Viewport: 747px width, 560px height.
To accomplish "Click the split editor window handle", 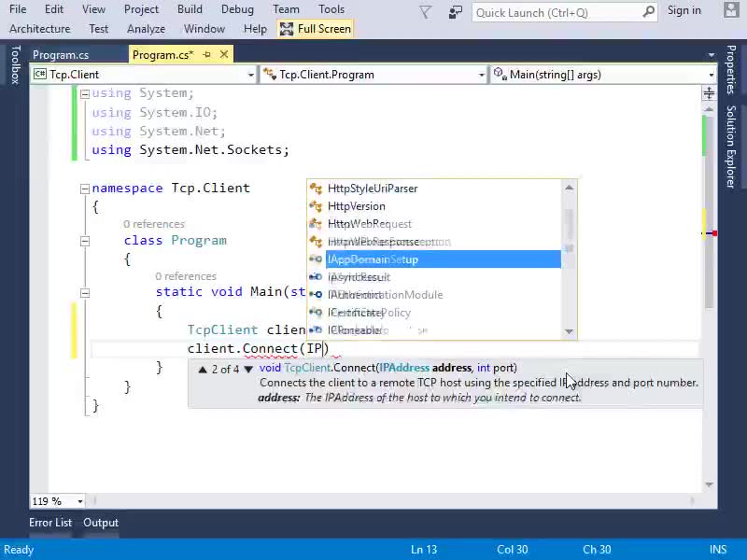I will [x=709, y=93].
